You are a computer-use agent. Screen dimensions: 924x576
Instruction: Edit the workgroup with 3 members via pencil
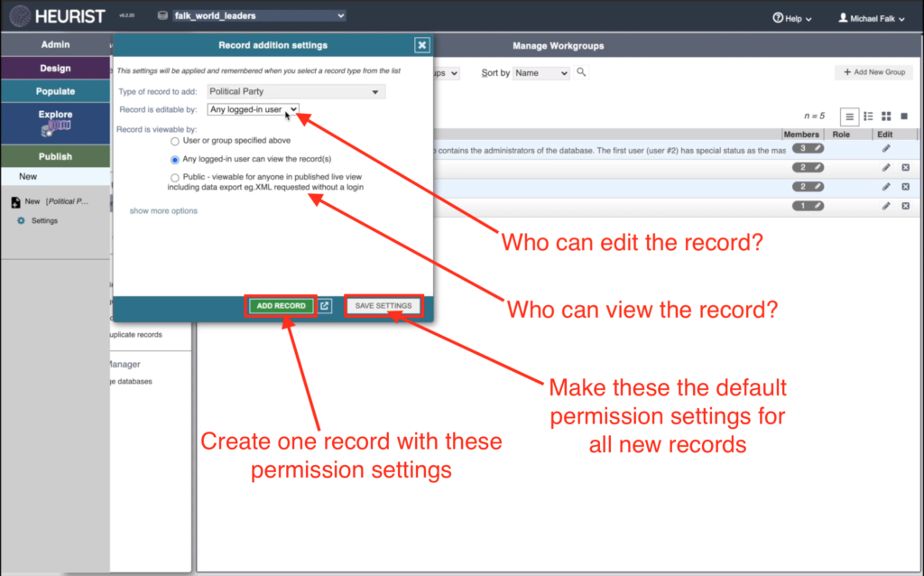pyautogui.click(x=886, y=149)
